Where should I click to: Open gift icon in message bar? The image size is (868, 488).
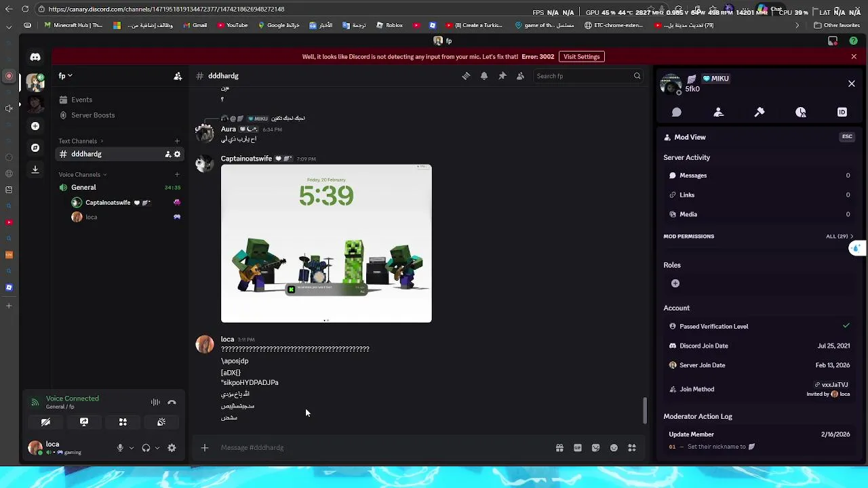[559, 448]
